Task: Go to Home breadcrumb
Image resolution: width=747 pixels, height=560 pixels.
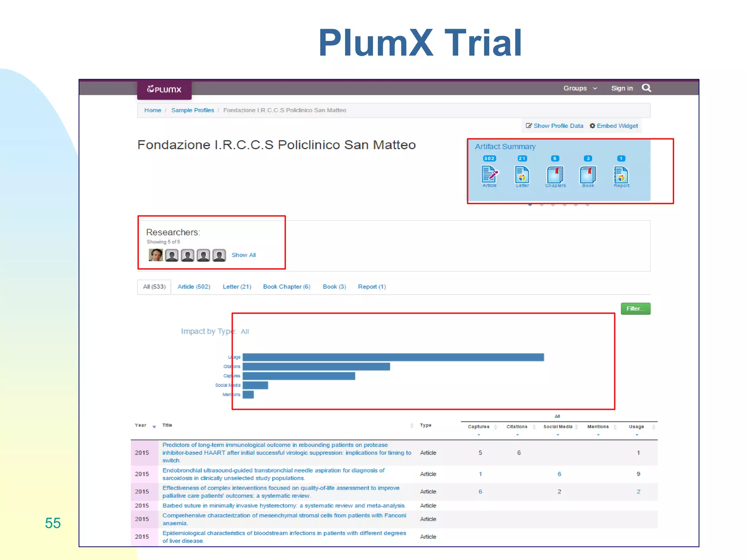Action: (152, 110)
